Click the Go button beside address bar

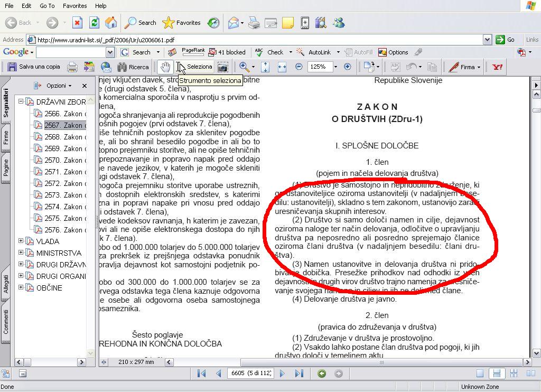coord(505,40)
